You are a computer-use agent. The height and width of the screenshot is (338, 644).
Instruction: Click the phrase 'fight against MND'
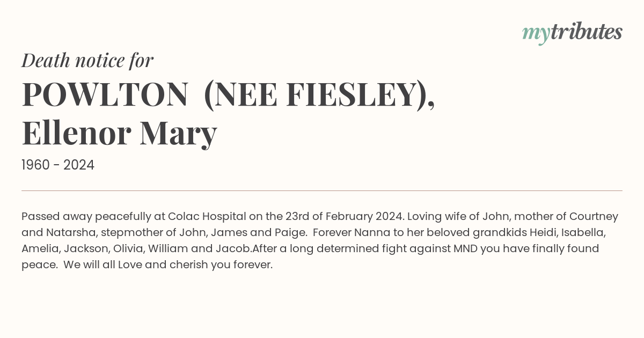point(436,249)
